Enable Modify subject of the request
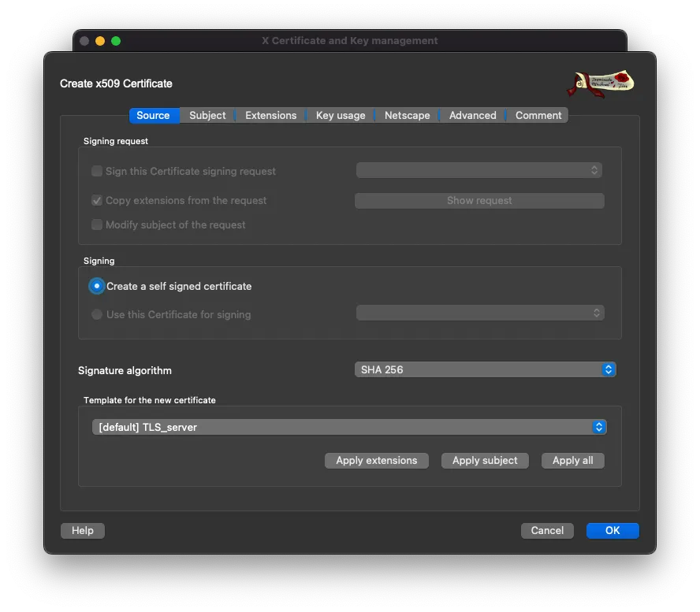 click(x=96, y=225)
